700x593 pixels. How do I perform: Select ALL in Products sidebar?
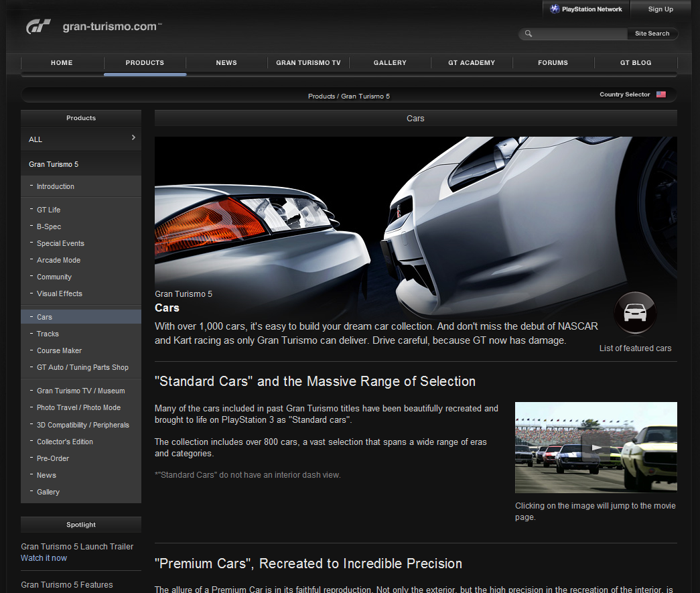pos(81,139)
